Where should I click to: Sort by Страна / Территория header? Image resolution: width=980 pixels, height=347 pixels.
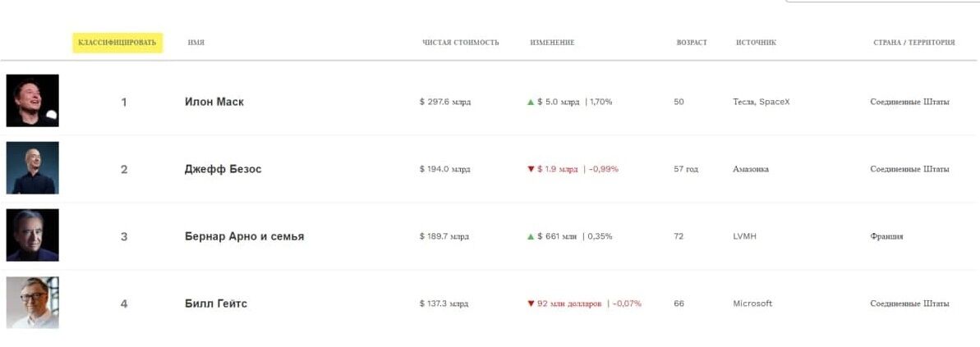click(913, 43)
